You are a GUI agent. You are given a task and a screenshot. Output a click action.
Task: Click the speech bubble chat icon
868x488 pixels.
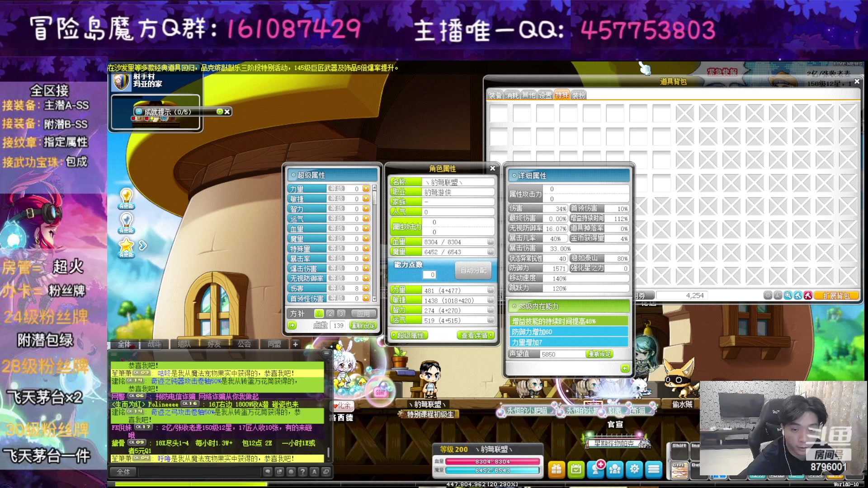pos(268,472)
